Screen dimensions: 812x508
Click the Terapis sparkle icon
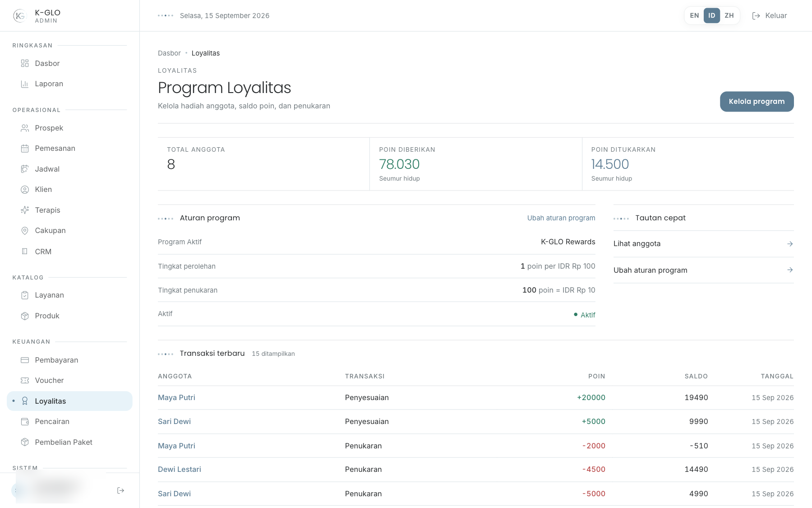[25, 210]
